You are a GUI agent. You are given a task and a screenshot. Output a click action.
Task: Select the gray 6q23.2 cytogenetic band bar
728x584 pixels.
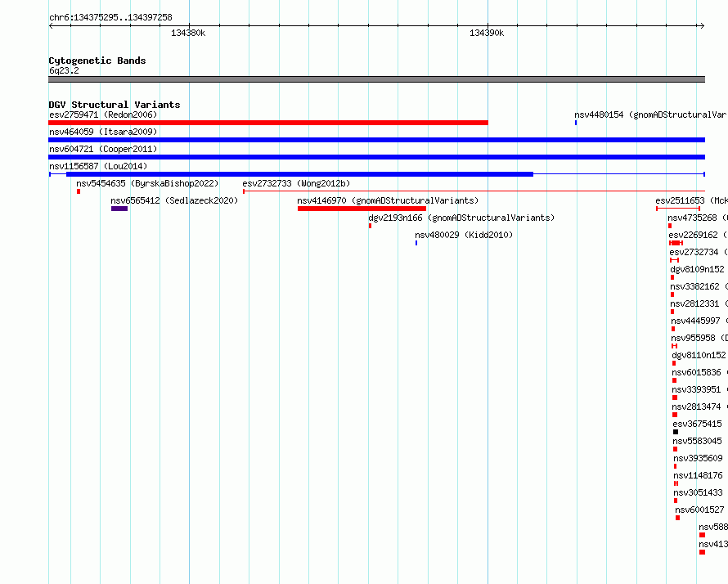pyautogui.click(x=376, y=79)
